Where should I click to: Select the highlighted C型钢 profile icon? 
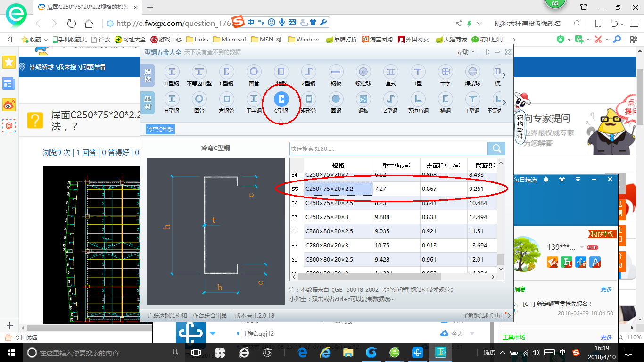click(x=281, y=99)
